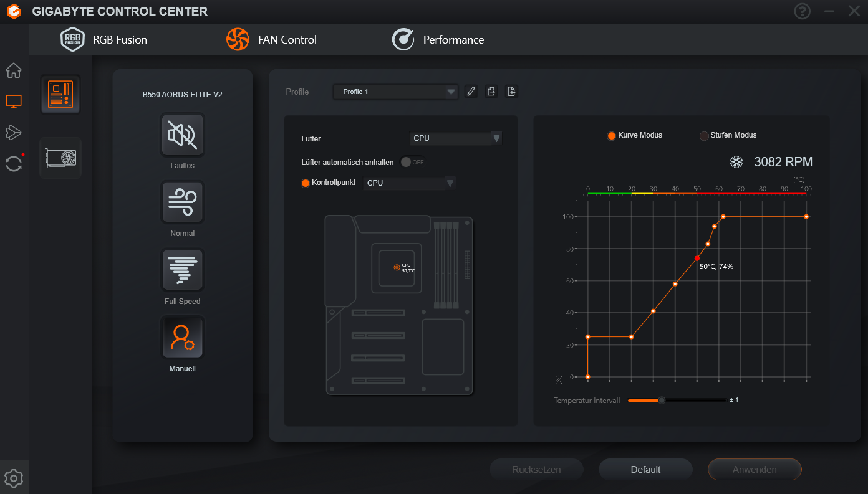This screenshot has height=494, width=868.
Task: Click the Default button
Action: tap(645, 470)
